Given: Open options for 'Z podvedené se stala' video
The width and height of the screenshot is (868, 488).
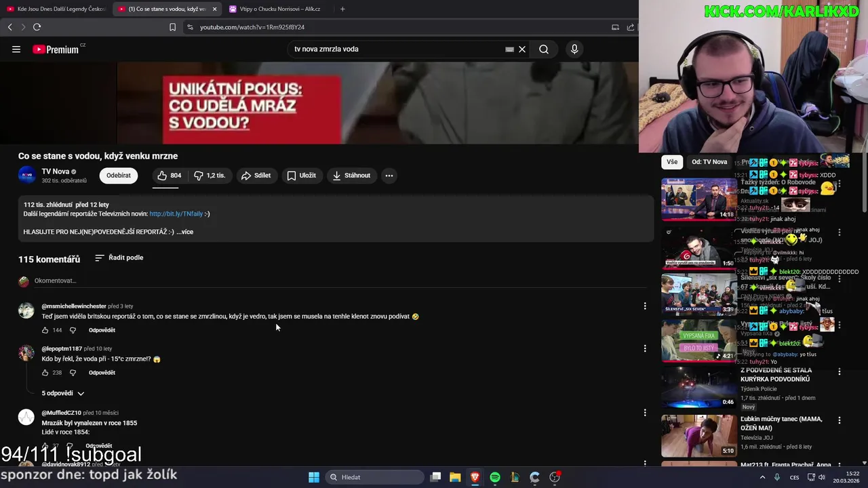Looking at the screenshot, I should click(840, 372).
